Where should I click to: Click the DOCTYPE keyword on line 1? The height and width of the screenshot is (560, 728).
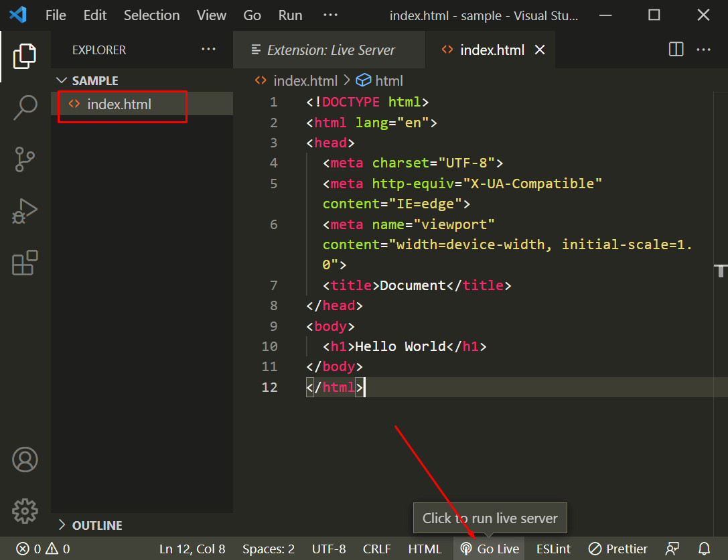click(x=350, y=102)
